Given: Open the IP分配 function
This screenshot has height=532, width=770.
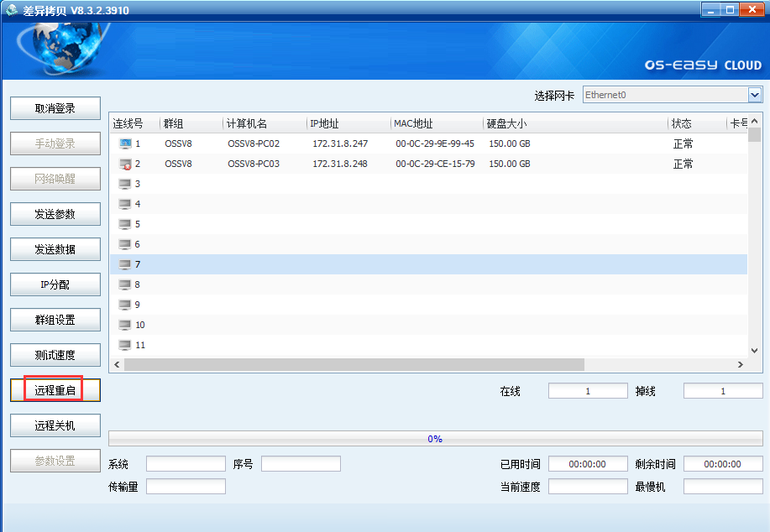Looking at the screenshot, I should point(55,284).
